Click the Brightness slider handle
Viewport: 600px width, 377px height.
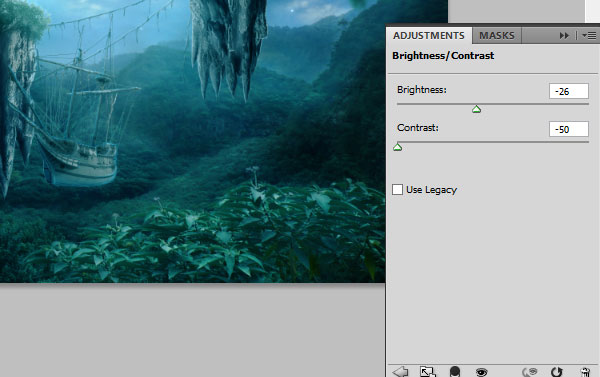[x=476, y=109]
